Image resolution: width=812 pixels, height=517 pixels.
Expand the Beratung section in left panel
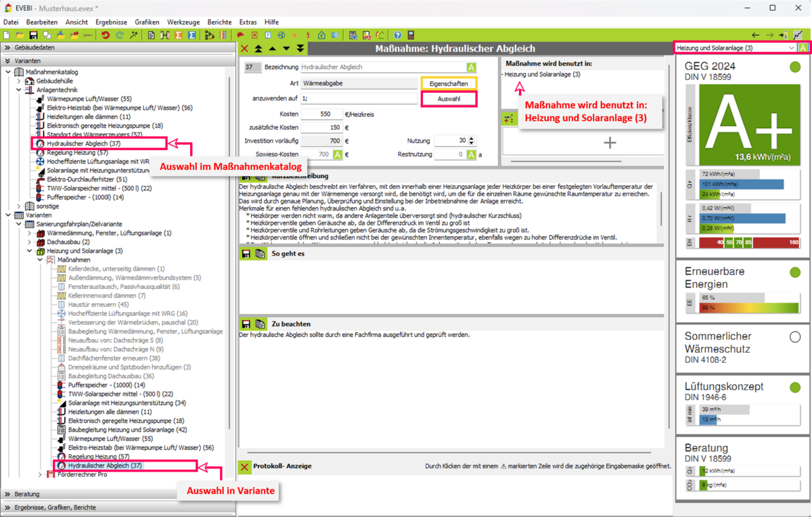(8, 494)
